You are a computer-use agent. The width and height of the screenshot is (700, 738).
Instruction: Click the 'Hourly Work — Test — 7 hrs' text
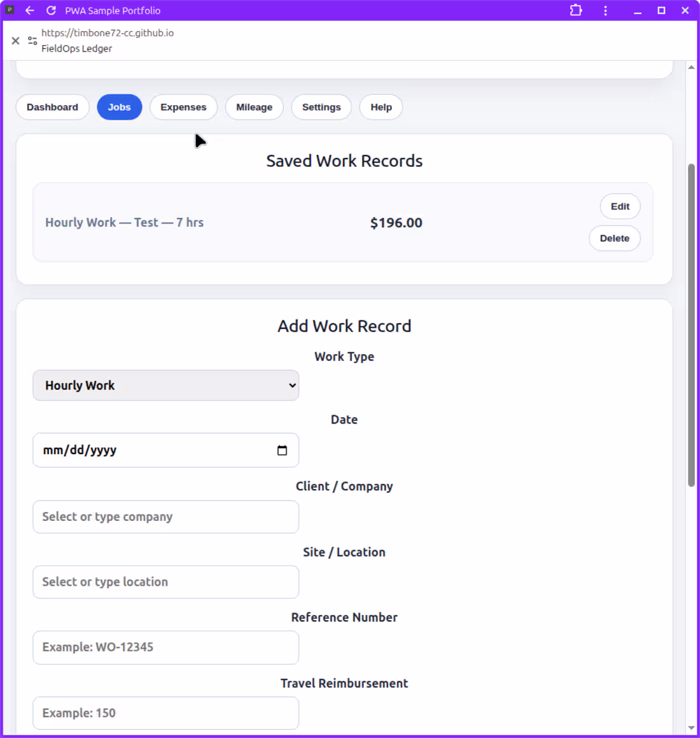[124, 223]
